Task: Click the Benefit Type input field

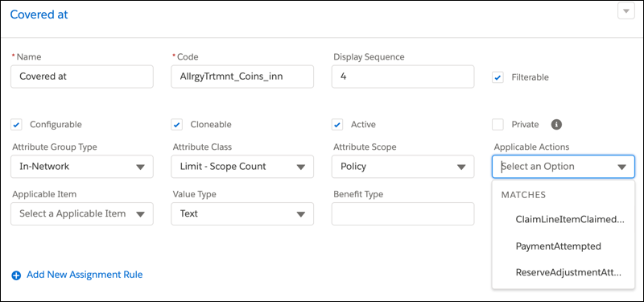Action: coord(403,213)
